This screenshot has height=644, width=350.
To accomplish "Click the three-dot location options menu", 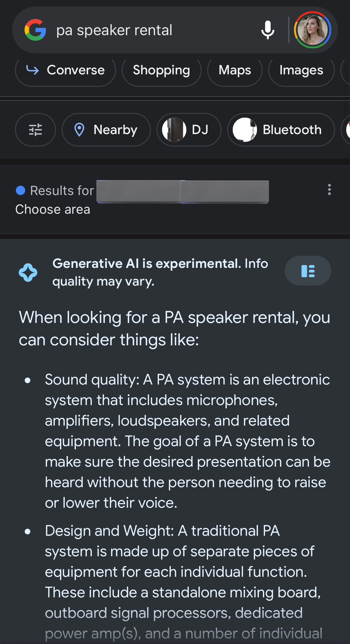I will pyautogui.click(x=329, y=190).
